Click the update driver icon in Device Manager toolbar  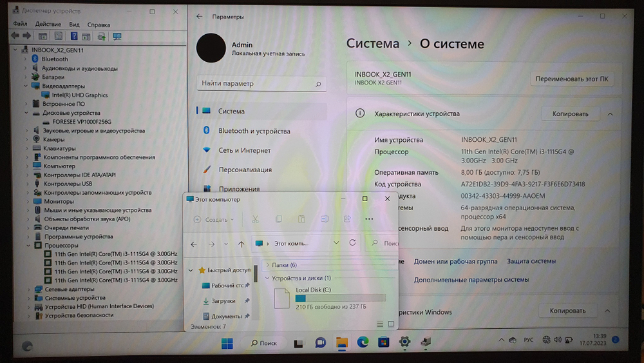coord(102,37)
